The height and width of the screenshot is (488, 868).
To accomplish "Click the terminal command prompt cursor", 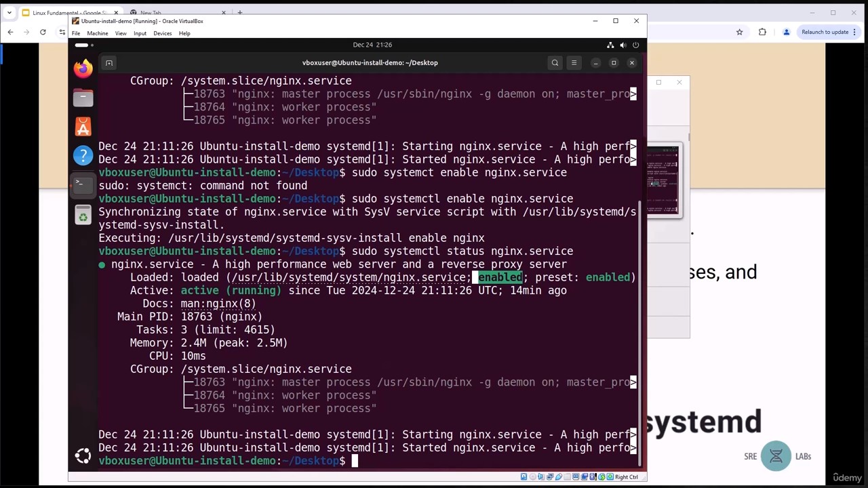I will click(354, 461).
